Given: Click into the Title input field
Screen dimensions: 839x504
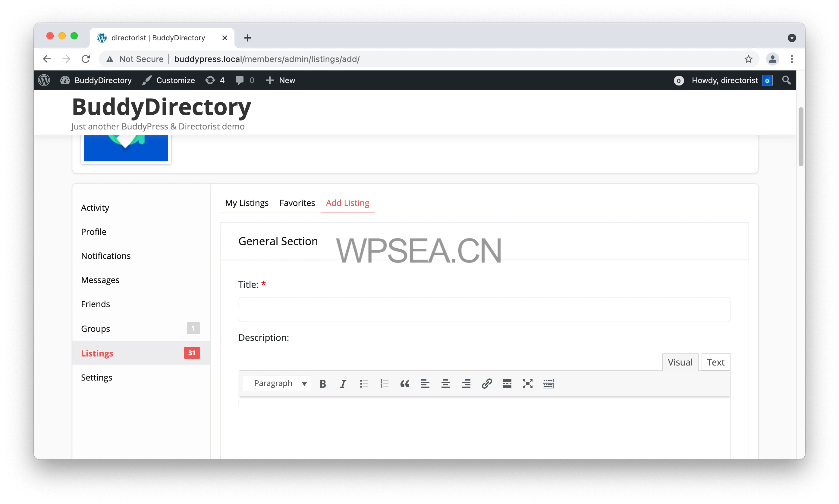Looking at the screenshot, I should pos(484,310).
